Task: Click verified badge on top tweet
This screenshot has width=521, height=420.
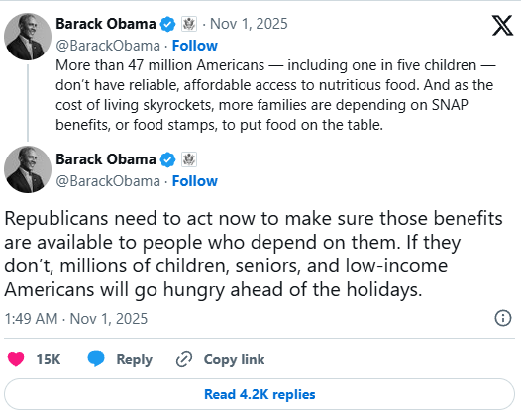Action: (167, 24)
